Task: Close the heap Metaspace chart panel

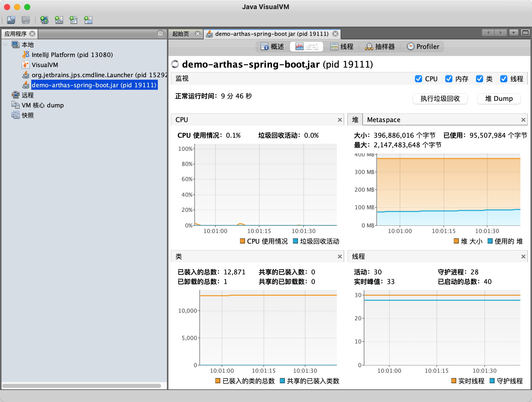Action: pyautogui.click(x=523, y=120)
